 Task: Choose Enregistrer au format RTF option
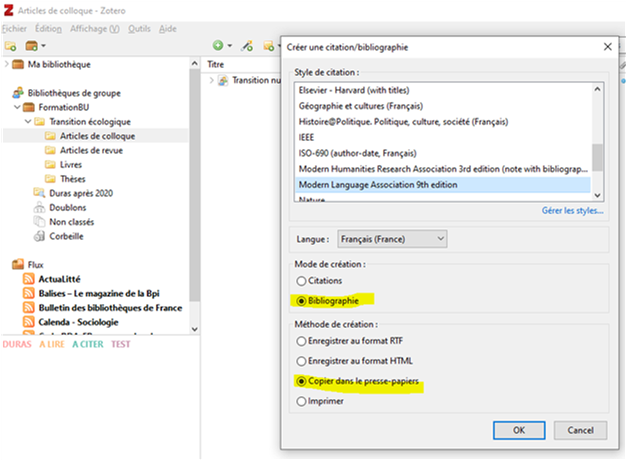coord(301,341)
